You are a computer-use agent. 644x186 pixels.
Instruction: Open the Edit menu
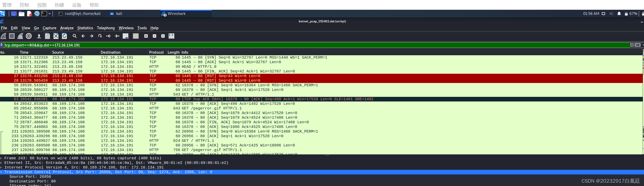coord(14,28)
